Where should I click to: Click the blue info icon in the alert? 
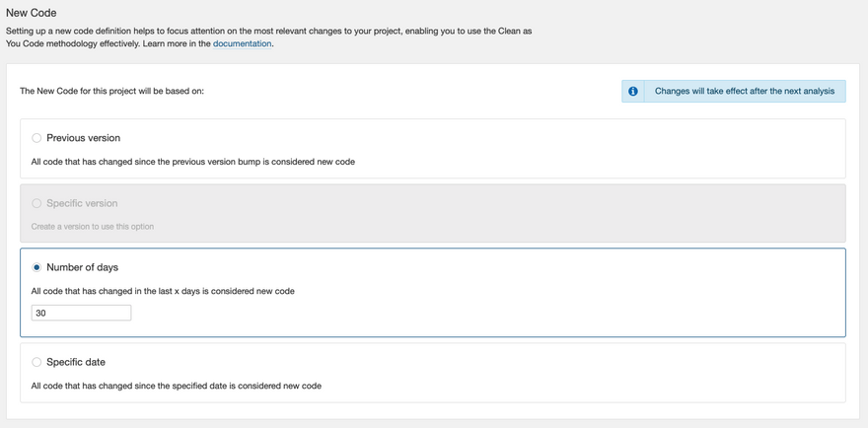(x=633, y=91)
